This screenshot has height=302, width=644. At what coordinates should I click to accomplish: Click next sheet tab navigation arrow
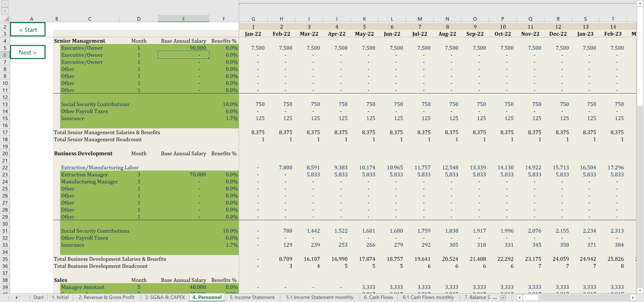(17, 297)
